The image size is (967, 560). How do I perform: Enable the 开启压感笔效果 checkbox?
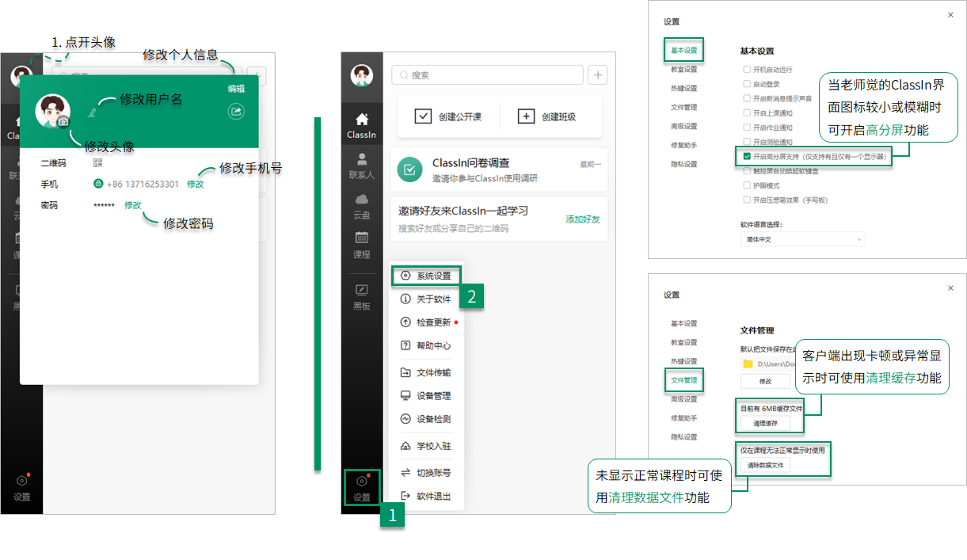point(747,200)
